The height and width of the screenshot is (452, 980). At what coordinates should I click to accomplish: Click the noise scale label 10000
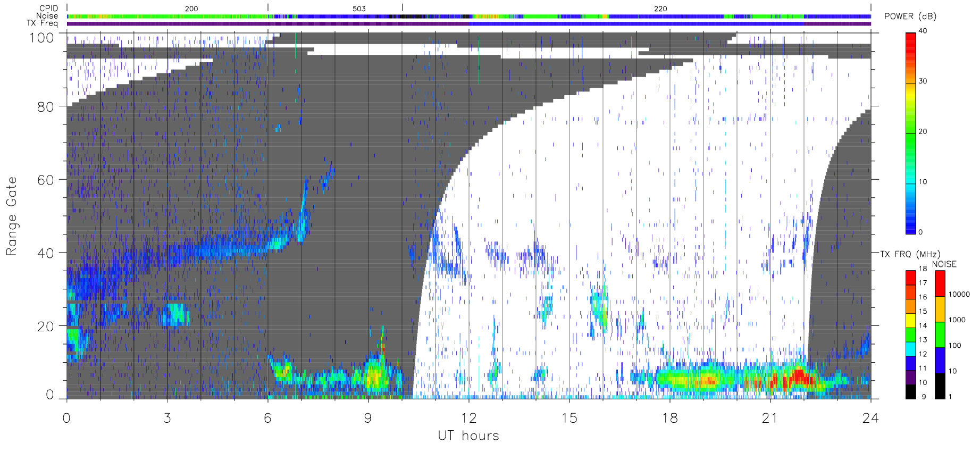point(959,294)
